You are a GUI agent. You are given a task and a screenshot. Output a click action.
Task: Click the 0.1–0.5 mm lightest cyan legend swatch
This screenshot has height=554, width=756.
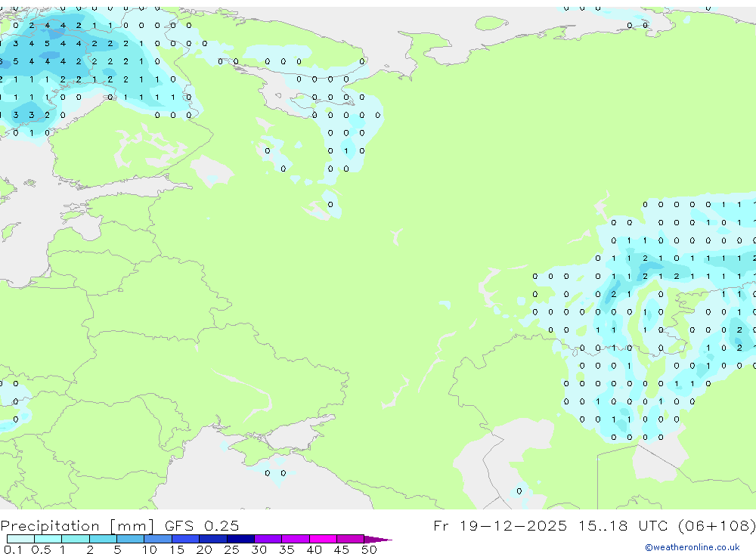pyautogui.click(x=20, y=539)
